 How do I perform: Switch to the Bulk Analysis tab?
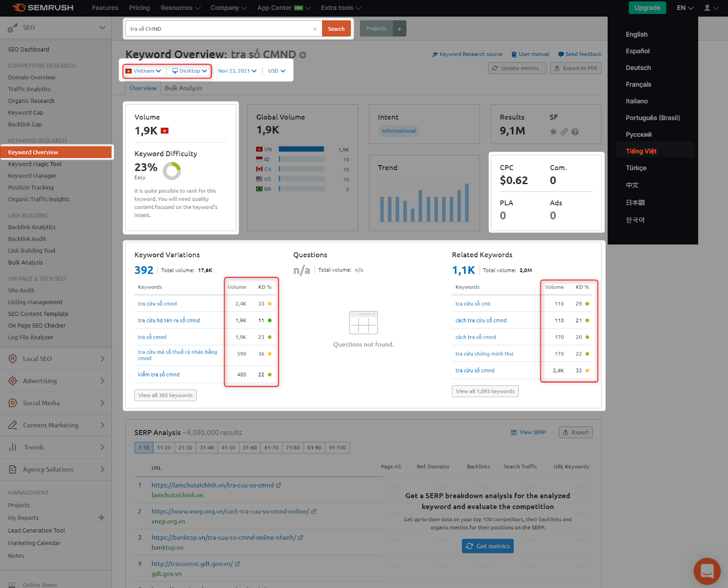(183, 88)
